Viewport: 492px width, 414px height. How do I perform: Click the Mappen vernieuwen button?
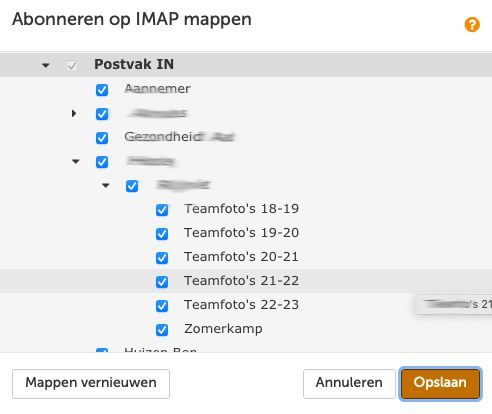pos(91,383)
